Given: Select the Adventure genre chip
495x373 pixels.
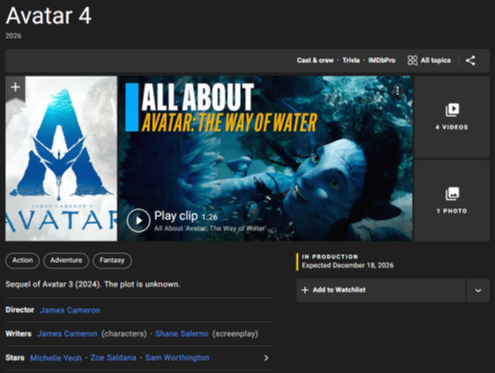Looking at the screenshot, I should pyautogui.click(x=66, y=260).
